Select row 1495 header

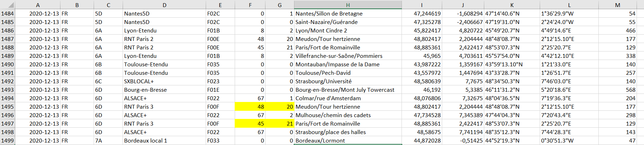pyautogui.click(x=7, y=107)
